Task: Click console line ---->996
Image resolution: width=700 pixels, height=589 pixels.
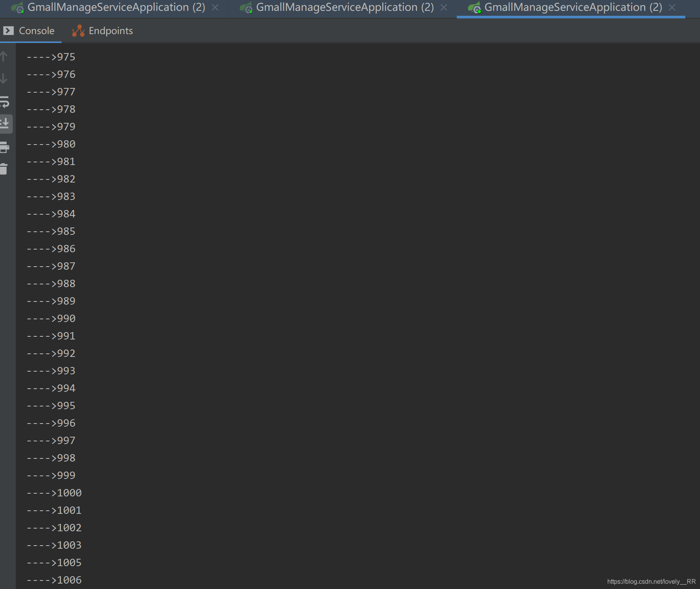Action: click(x=51, y=423)
